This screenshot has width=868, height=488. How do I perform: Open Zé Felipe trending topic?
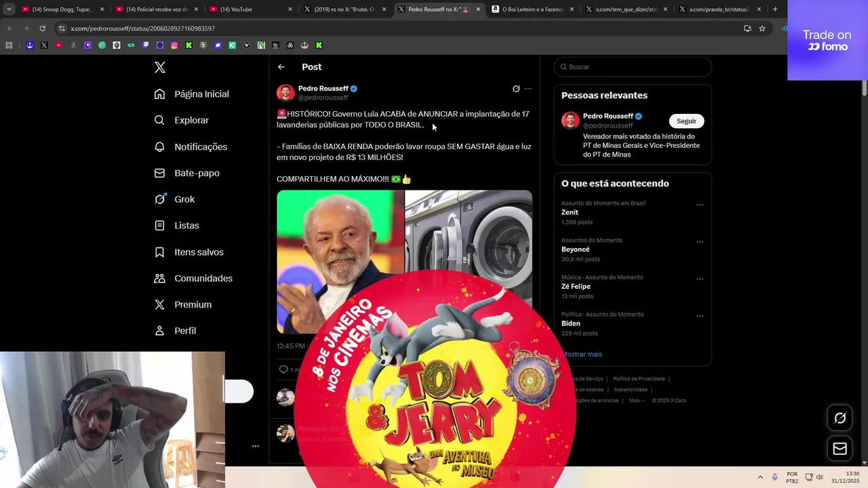[x=576, y=286]
